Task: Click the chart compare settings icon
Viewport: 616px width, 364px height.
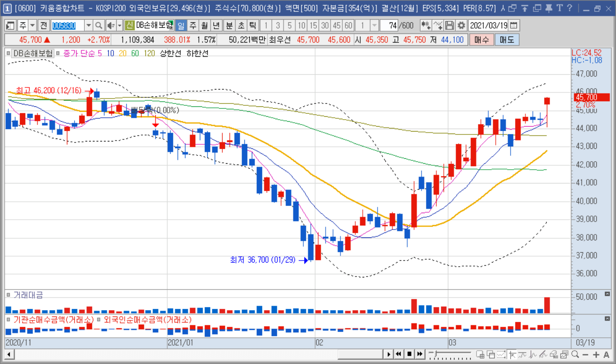Action: coord(426,25)
